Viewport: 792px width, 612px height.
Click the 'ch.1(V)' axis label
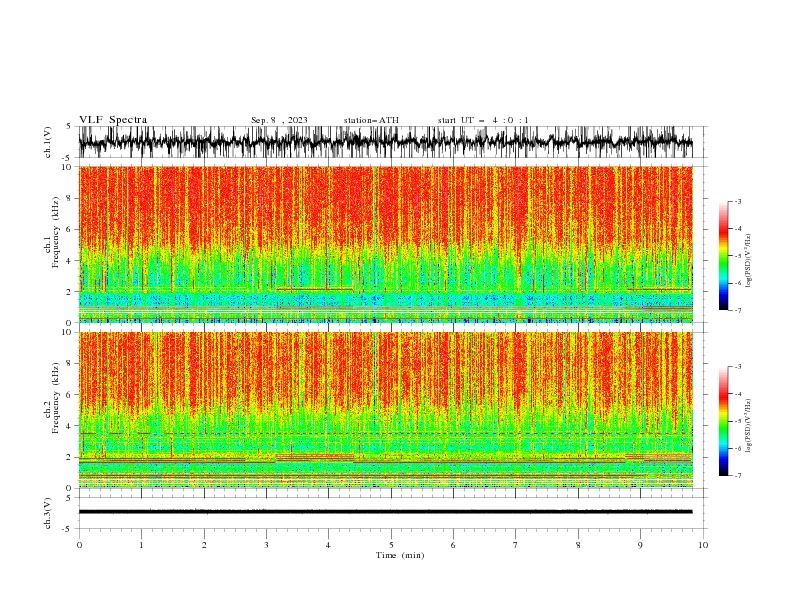point(48,142)
